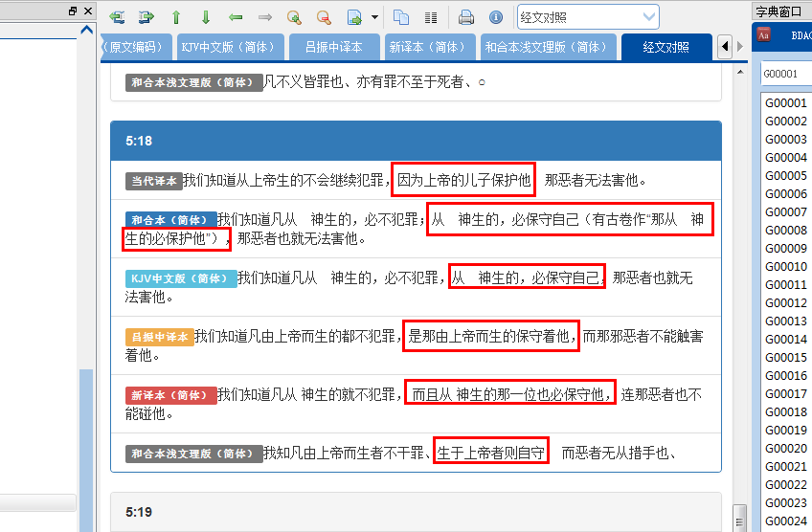Click the printer icon in toolbar
Viewport: 812px width, 532px height.
[x=466, y=17]
